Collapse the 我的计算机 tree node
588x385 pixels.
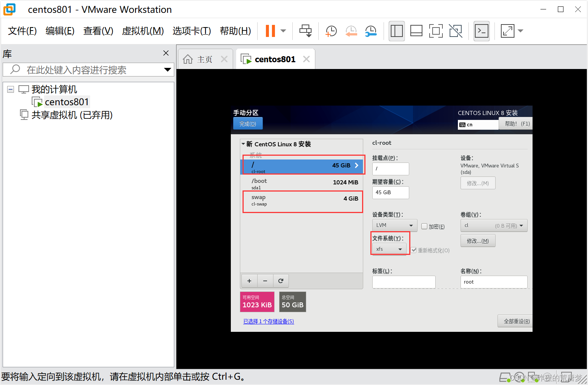pos(11,89)
